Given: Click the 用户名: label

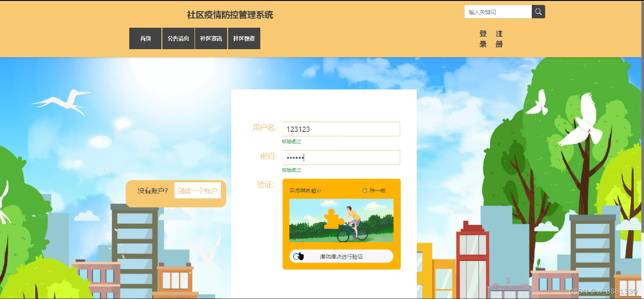Looking at the screenshot, I should pos(265,128).
